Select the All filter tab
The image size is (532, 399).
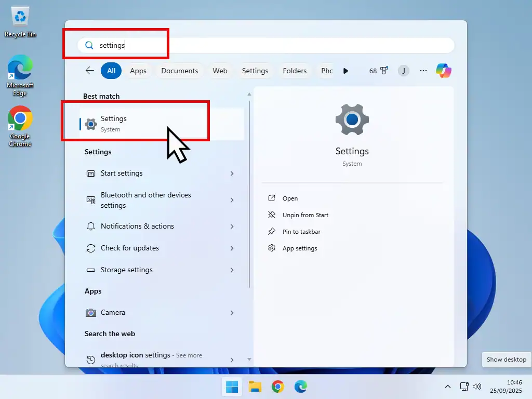[x=111, y=71]
